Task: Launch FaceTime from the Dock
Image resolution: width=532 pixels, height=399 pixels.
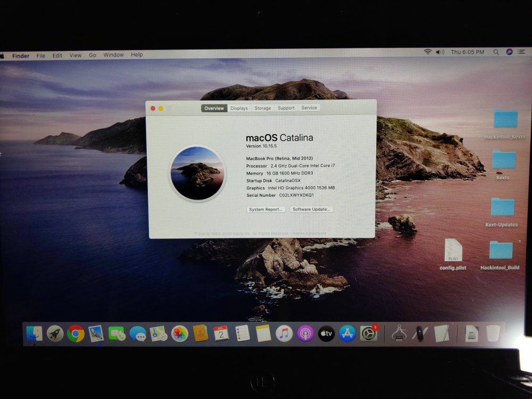Action: coord(117,334)
